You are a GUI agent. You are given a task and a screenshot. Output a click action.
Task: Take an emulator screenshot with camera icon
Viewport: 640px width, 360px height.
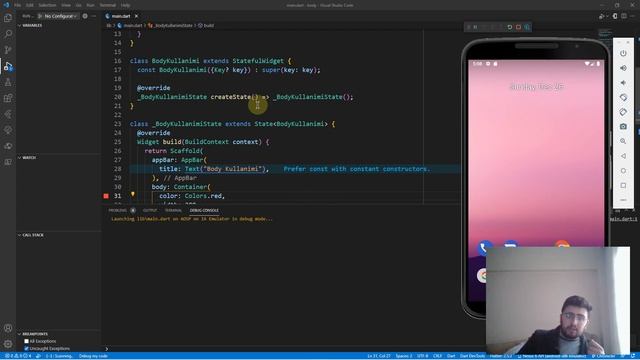tap(623, 127)
